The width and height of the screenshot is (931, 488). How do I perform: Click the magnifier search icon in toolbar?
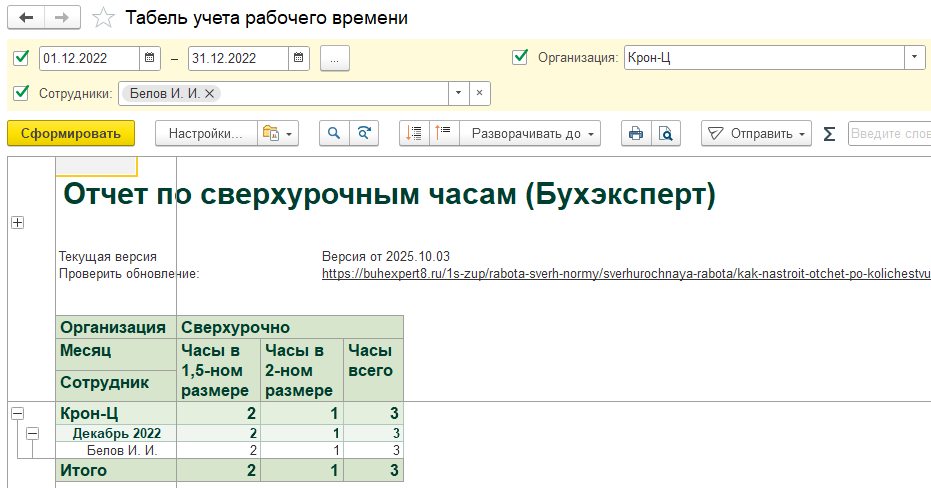[334, 133]
